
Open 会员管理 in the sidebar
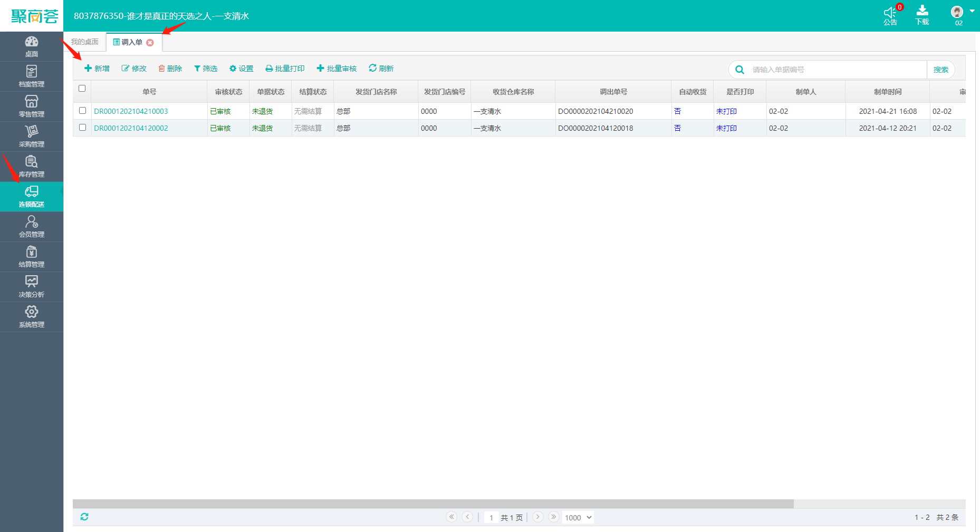point(32,227)
